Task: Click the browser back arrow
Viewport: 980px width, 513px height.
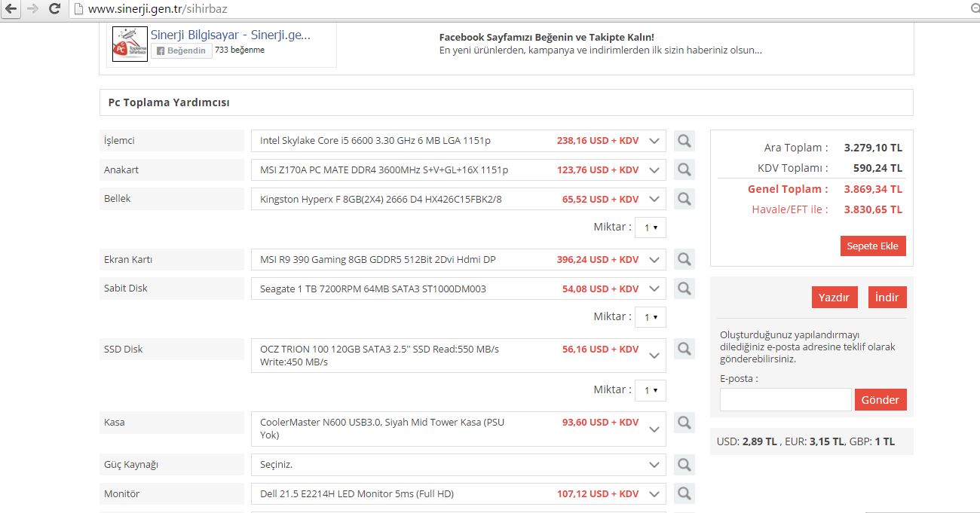Action: 11,9
